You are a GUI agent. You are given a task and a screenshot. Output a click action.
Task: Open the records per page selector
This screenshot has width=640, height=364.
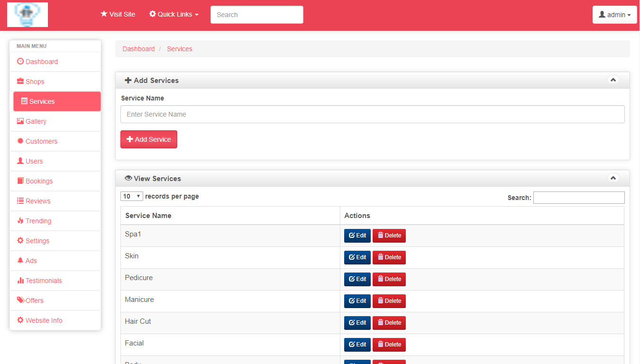click(132, 196)
